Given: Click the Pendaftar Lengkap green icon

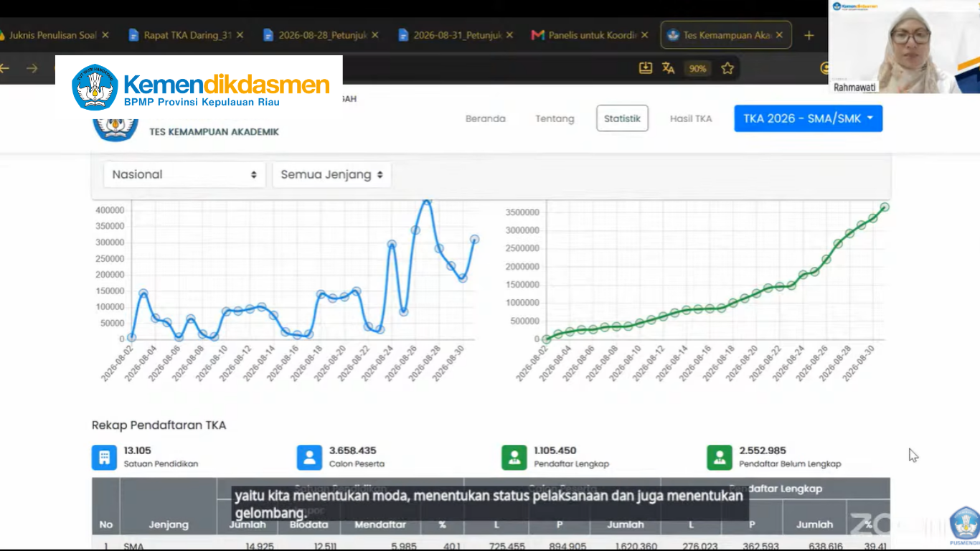Looking at the screenshot, I should point(514,457).
